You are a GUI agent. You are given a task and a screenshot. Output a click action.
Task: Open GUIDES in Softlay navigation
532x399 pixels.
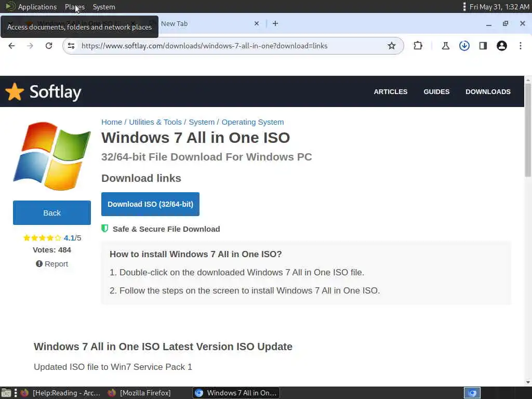pos(436,91)
